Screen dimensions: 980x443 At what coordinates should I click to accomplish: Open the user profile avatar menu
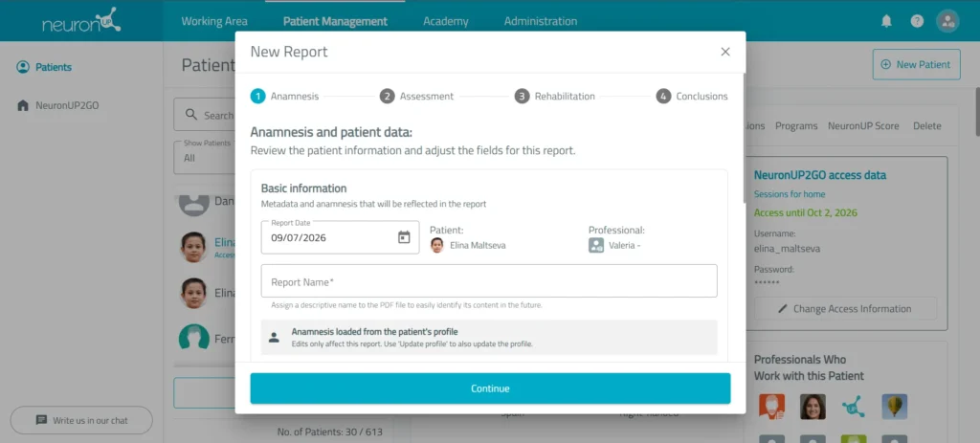point(947,21)
